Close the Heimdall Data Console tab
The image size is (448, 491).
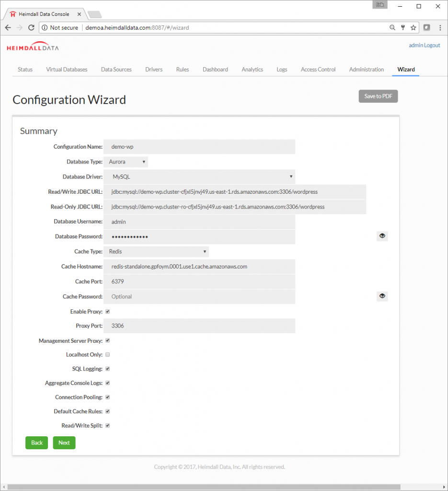coord(79,14)
